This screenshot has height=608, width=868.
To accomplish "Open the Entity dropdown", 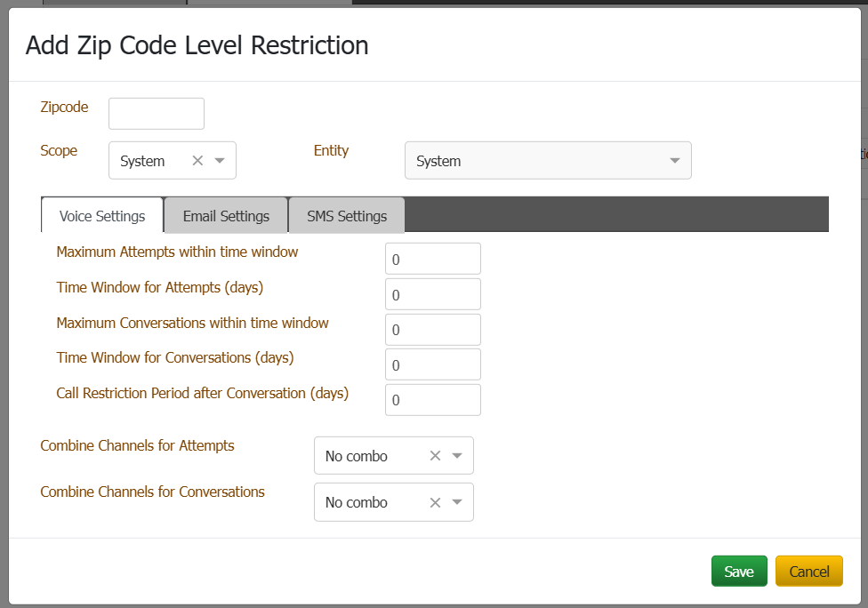I will (548, 161).
